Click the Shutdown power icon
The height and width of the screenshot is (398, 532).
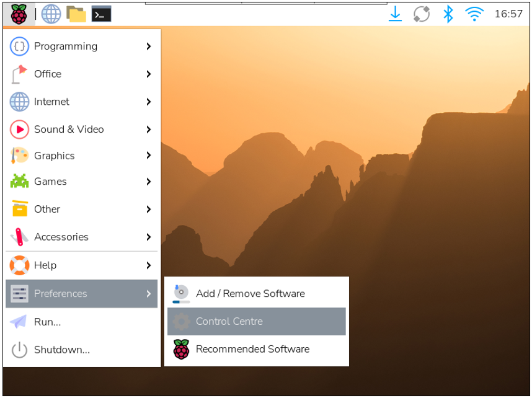pos(19,350)
